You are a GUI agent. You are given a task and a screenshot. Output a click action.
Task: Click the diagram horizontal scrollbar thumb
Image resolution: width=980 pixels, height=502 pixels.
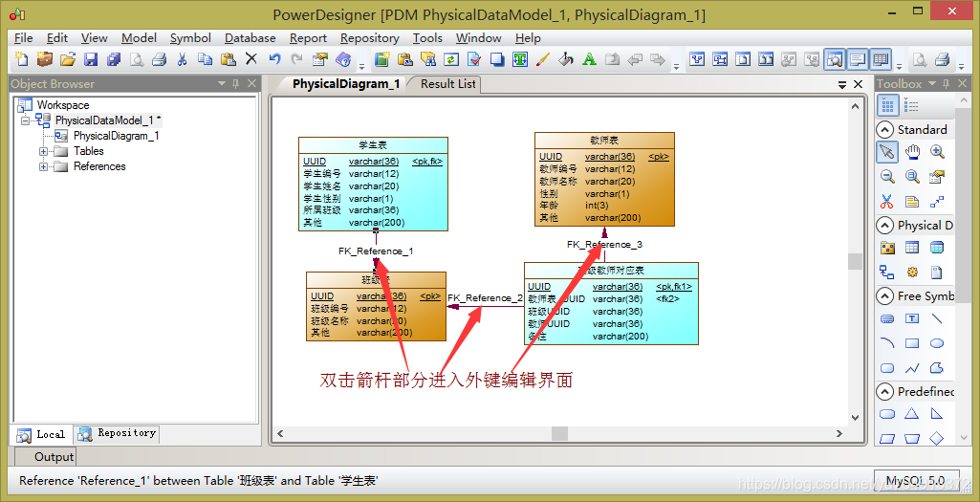559,433
